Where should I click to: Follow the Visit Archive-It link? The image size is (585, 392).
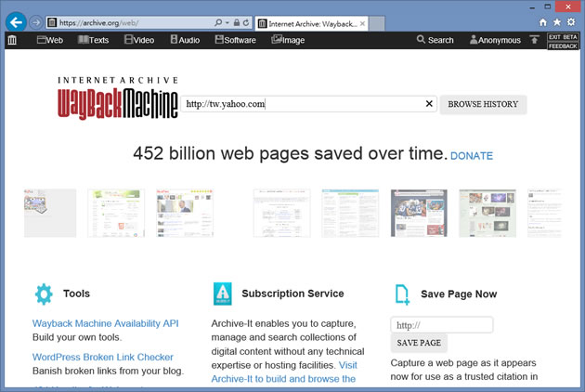click(x=284, y=372)
